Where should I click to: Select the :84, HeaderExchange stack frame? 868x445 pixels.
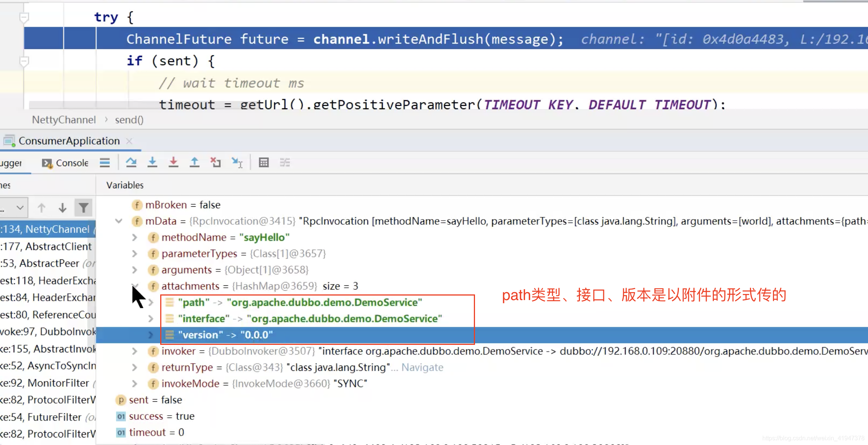point(48,297)
